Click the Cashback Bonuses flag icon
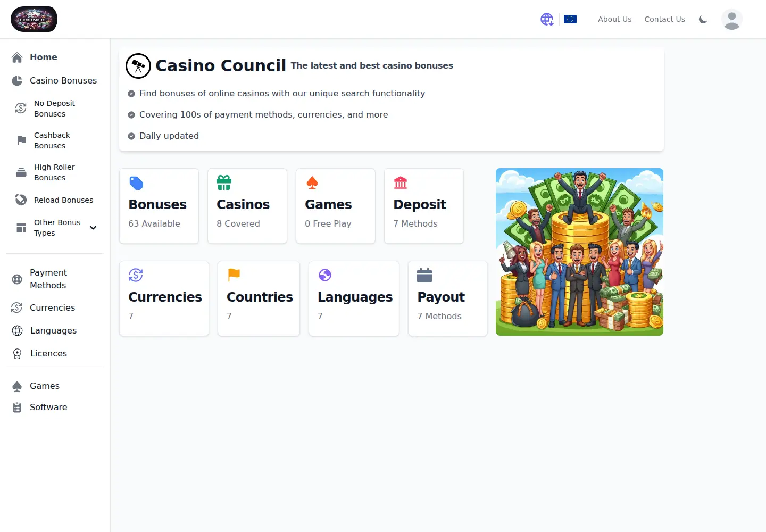The width and height of the screenshot is (766, 532). 21,140
